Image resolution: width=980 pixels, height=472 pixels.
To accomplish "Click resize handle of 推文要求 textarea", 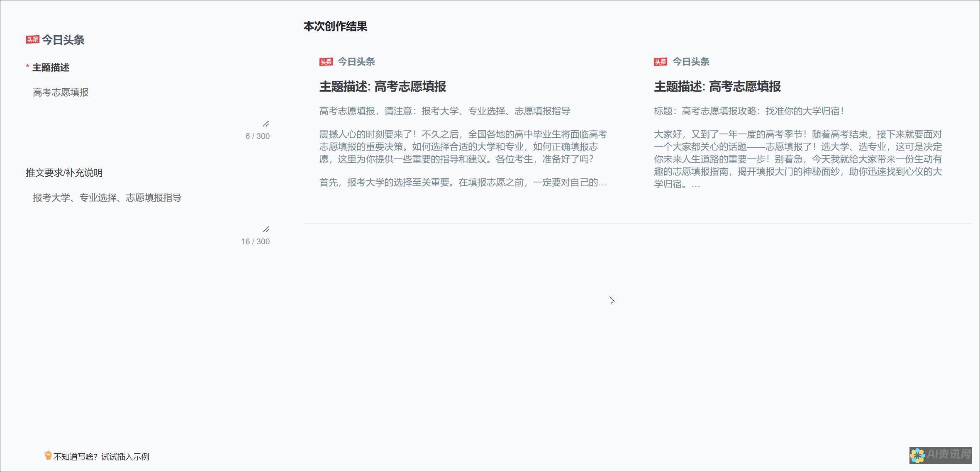I will 266,229.
